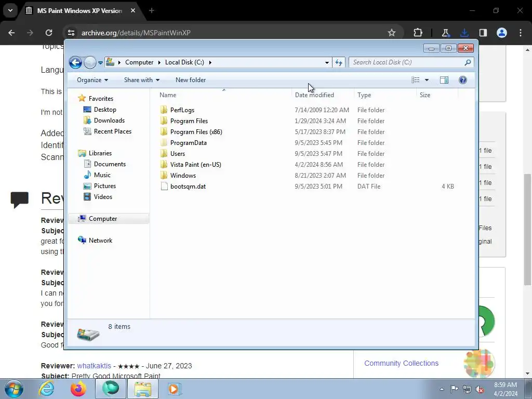The image size is (532, 399).
Task: Select Computer in navigation pane
Action: click(109, 219)
